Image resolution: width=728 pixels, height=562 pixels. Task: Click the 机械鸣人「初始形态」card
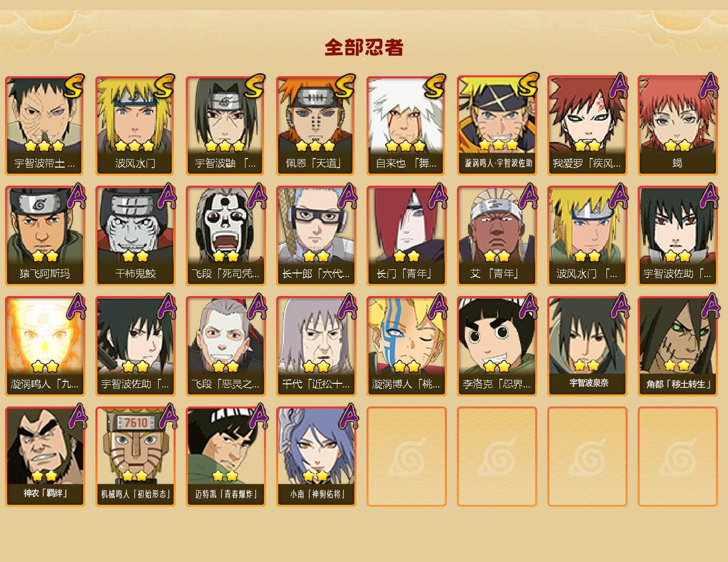coord(136,457)
